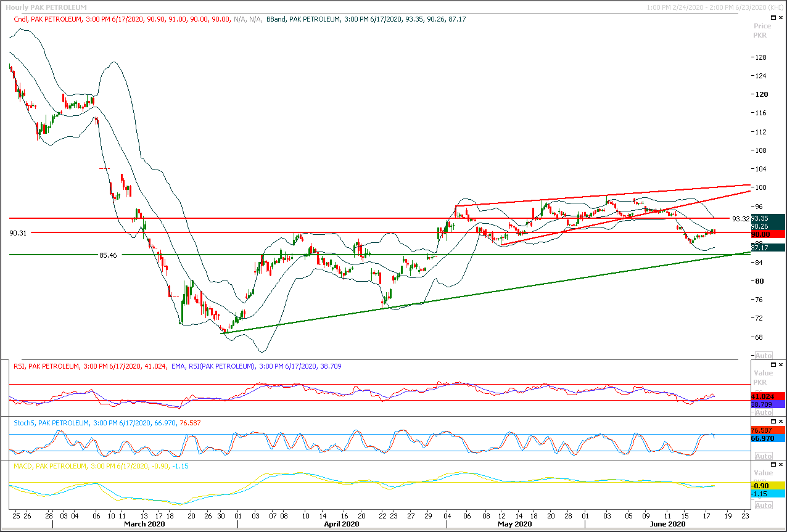Click the 90.31 resistance line label
Image resolution: width=787 pixels, height=532 pixels.
coord(19,233)
